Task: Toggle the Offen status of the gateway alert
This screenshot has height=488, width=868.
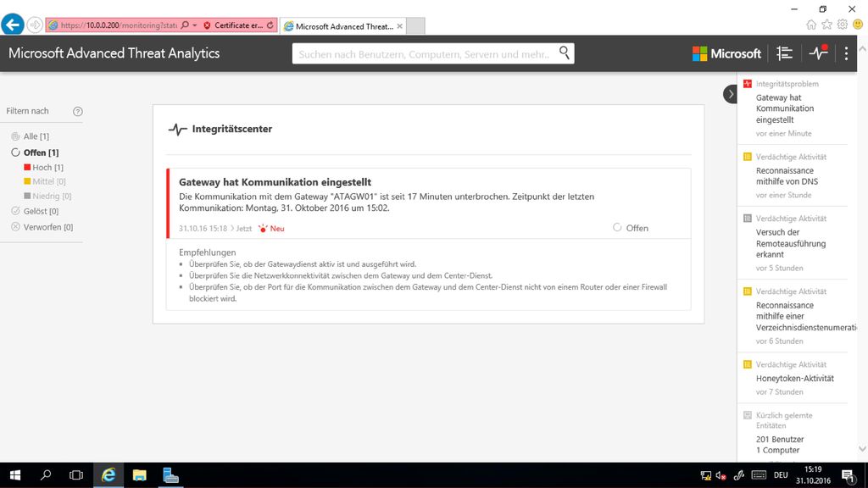Action: pyautogui.click(x=631, y=228)
